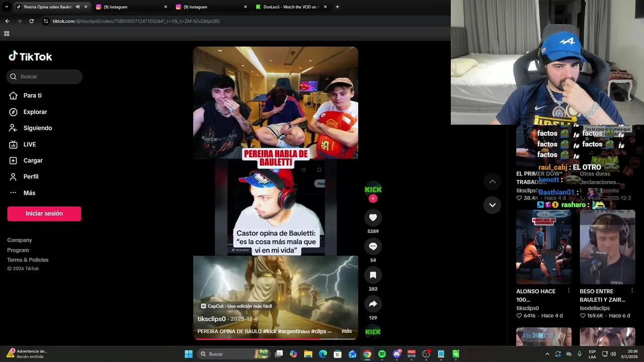Open Task View on the taskbar
Image resolution: width=644 pixels, height=362 pixels.
279,354
